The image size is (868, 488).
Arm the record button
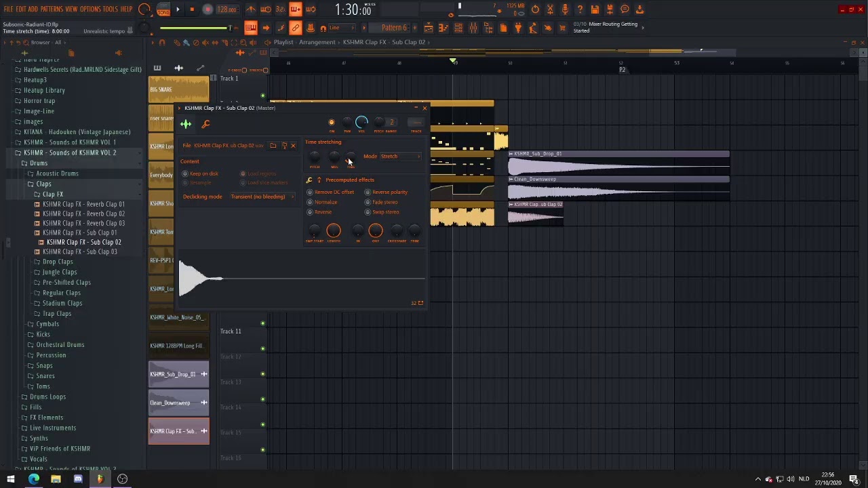click(208, 9)
